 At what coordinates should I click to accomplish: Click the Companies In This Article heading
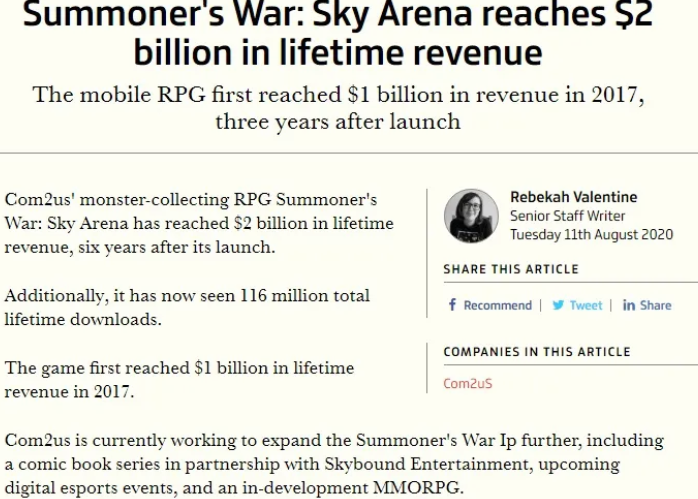[537, 352]
